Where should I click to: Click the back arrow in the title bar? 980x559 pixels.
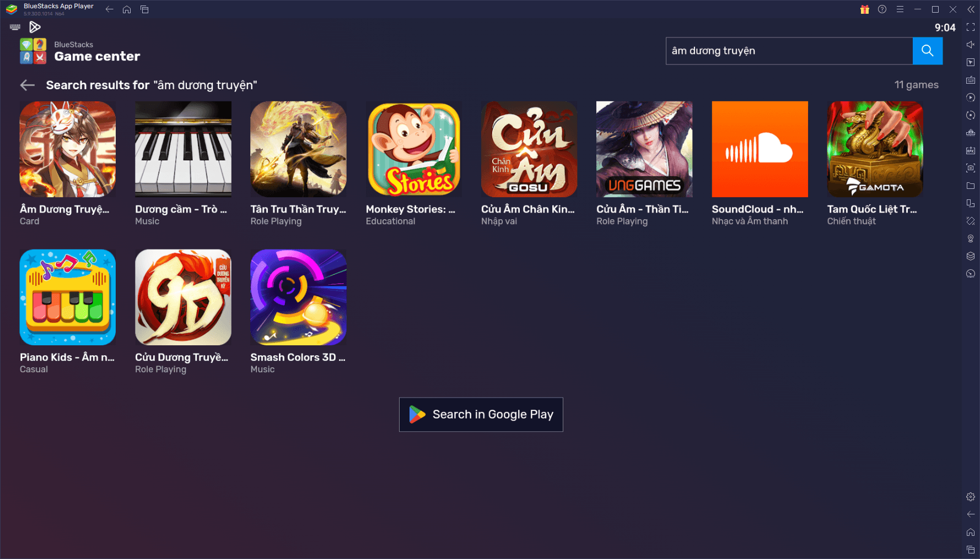point(109,9)
